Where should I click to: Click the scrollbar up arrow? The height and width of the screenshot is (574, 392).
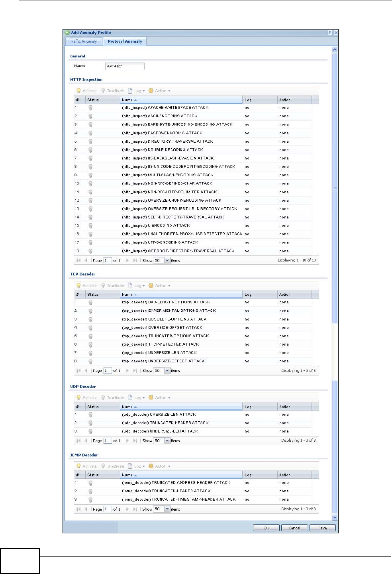point(335,50)
